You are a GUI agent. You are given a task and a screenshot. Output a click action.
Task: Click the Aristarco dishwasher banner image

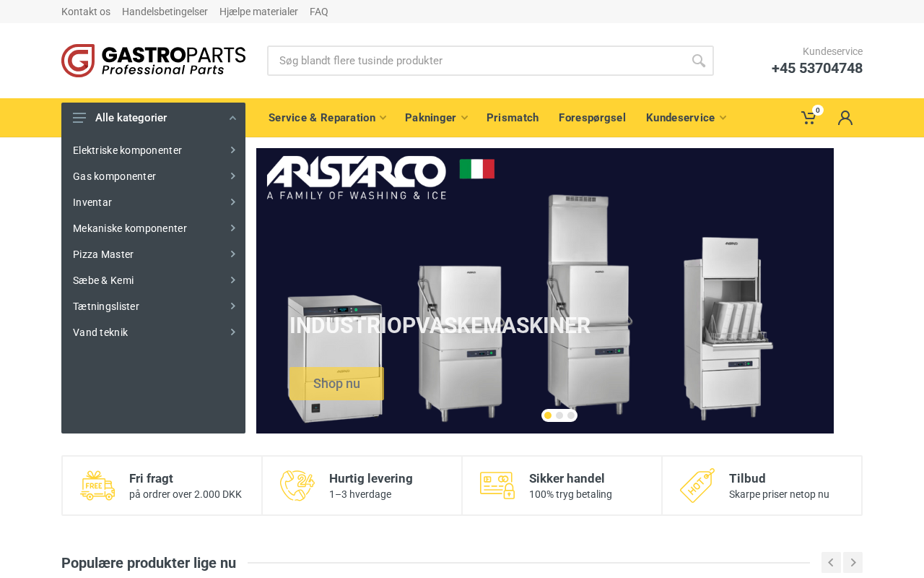click(545, 290)
